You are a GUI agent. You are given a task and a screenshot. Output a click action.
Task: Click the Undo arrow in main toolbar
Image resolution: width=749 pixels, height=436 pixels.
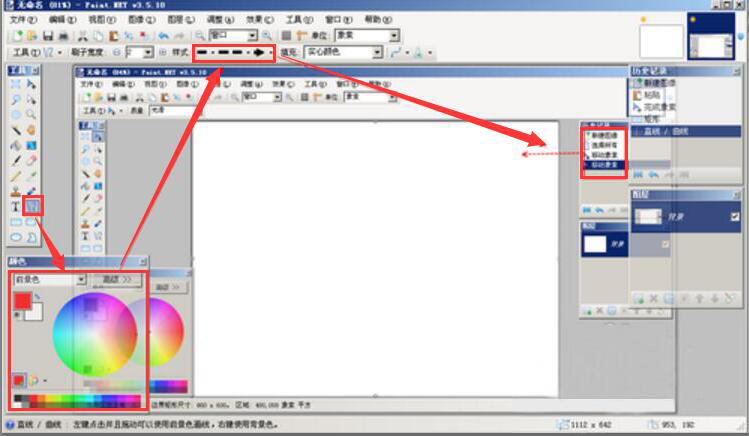(x=163, y=35)
